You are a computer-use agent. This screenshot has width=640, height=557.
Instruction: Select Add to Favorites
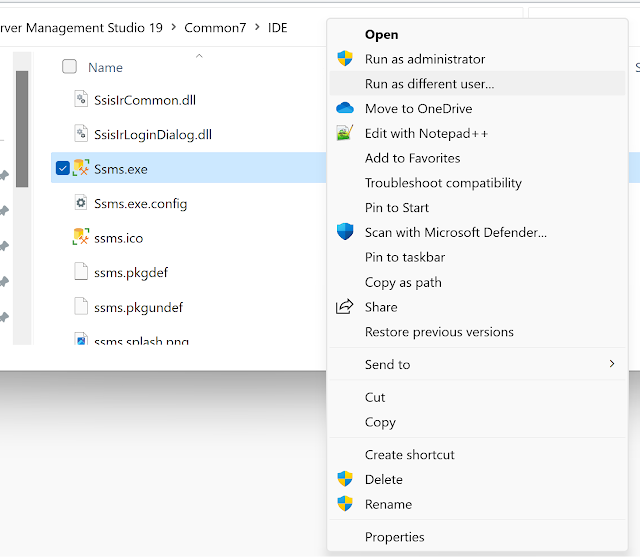[413, 158]
